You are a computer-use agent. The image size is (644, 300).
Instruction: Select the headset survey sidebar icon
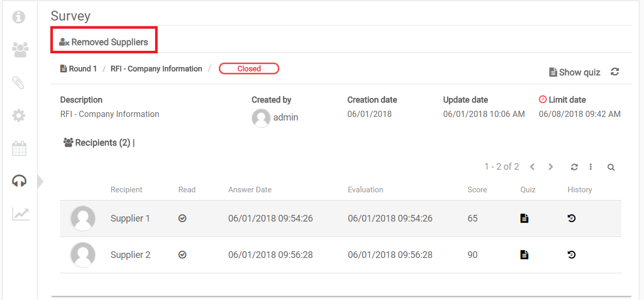pyautogui.click(x=19, y=181)
